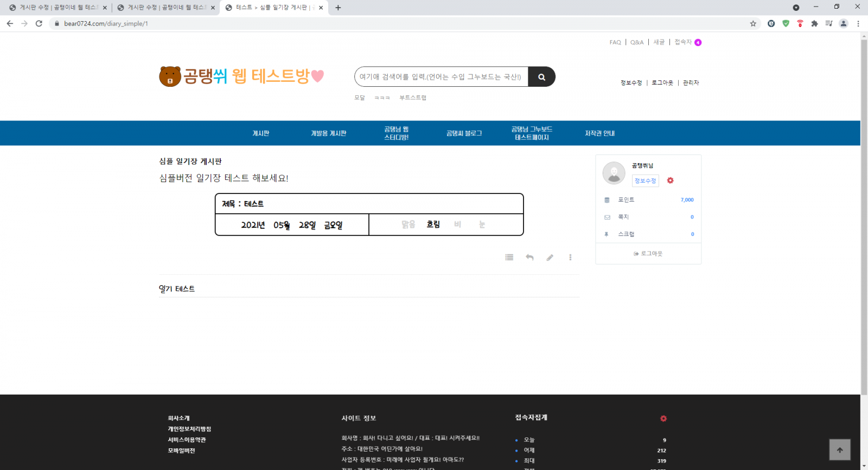This screenshot has height=470, width=868.
Task: Click the red gear beside 접속자집계
Action: coord(663,419)
